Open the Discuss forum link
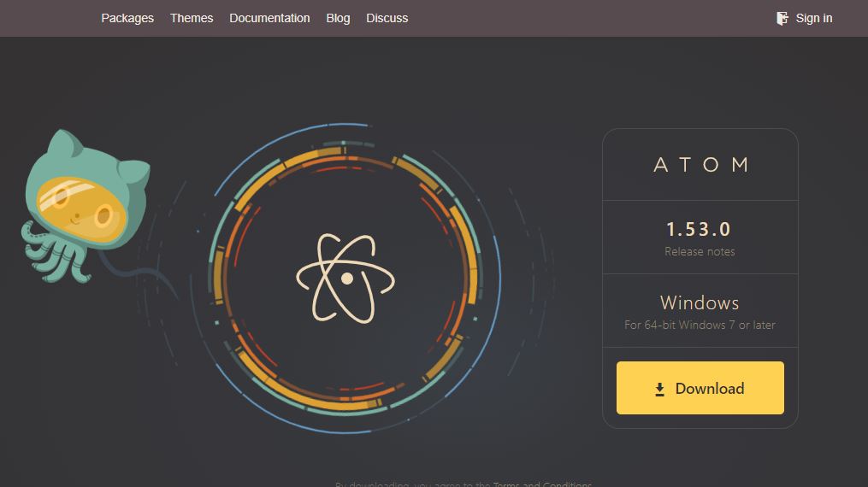This screenshot has width=868, height=487. (x=387, y=18)
